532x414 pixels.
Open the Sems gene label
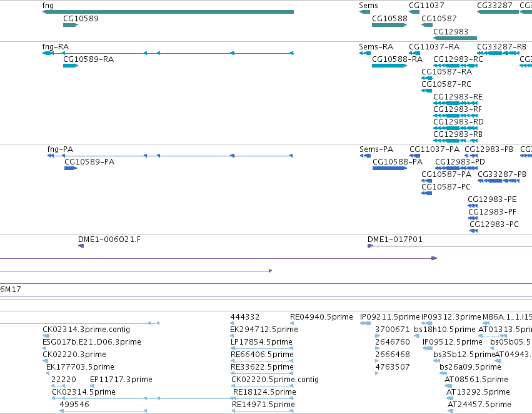pyautogui.click(x=368, y=6)
